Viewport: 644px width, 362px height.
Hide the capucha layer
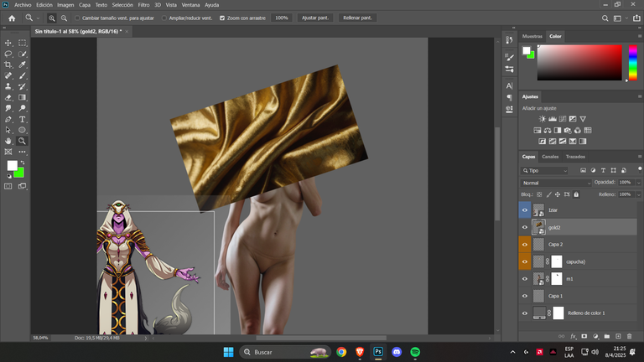(525, 261)
